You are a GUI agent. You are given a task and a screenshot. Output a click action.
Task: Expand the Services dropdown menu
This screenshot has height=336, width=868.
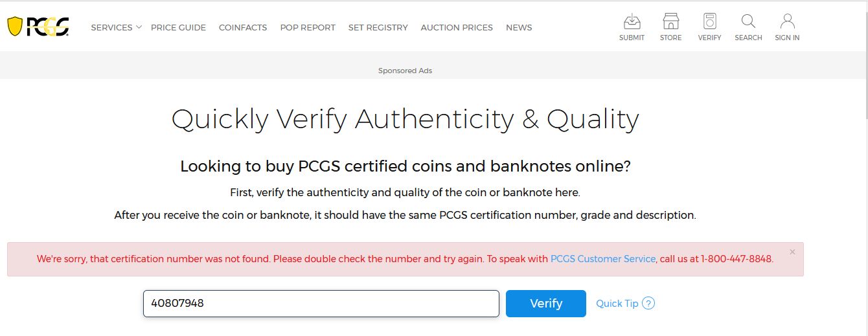116,27
